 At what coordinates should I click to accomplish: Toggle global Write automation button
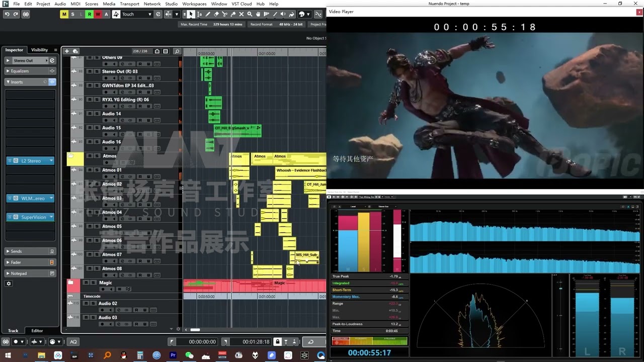(98, 14)
